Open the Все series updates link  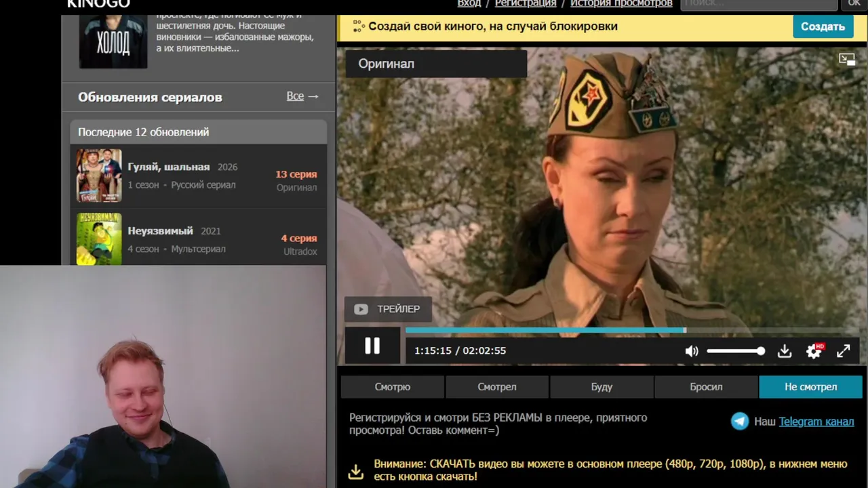pos(302,96)
